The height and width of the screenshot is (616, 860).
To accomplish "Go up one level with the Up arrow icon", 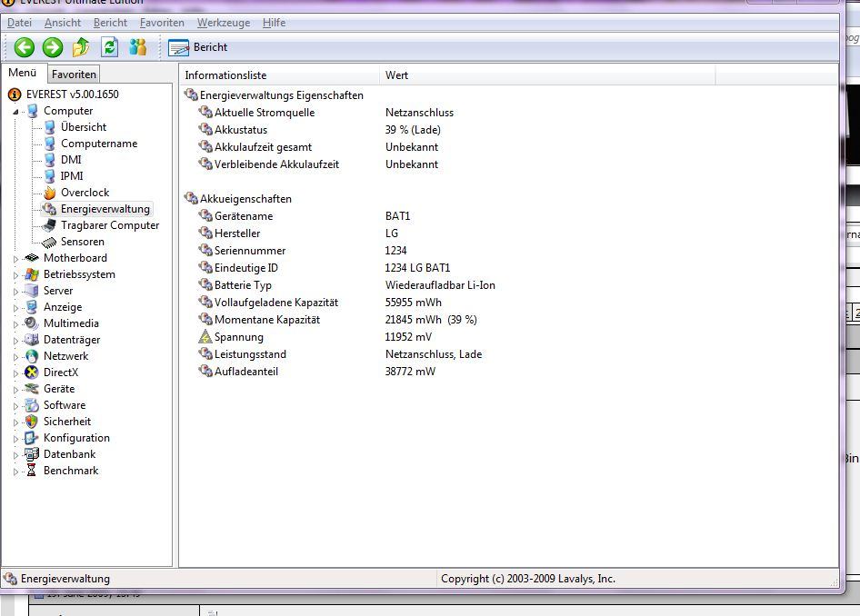I will pos(81,47).
